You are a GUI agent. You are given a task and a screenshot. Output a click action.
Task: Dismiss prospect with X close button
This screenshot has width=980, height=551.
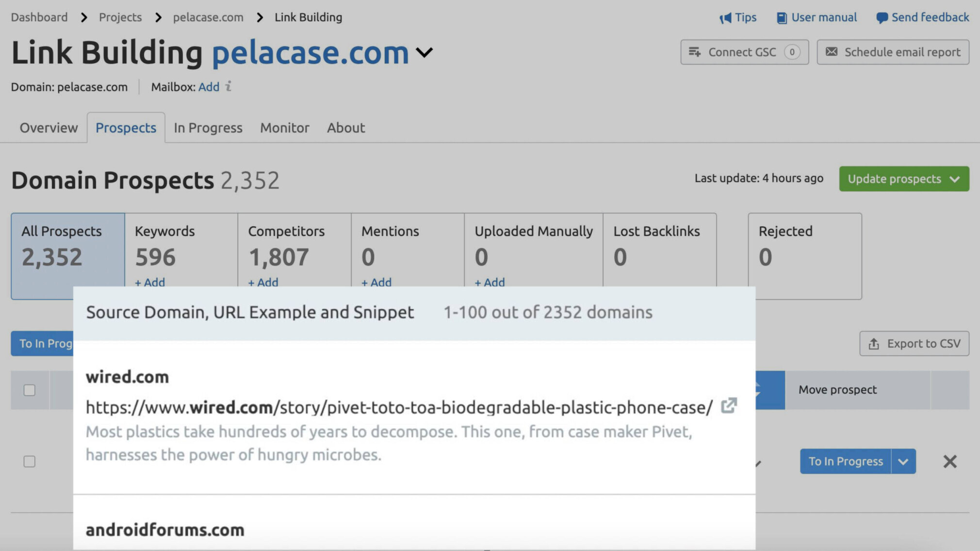tap(950, 461)
